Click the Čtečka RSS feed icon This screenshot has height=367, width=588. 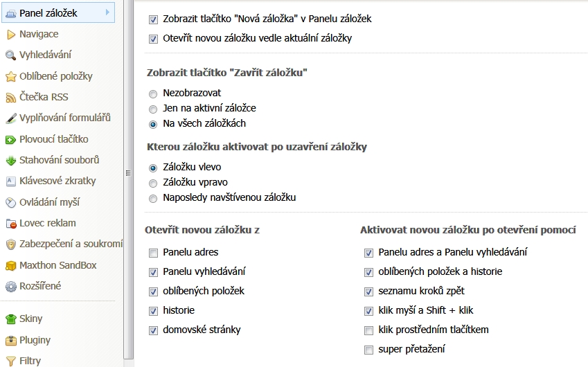point(10,98)
